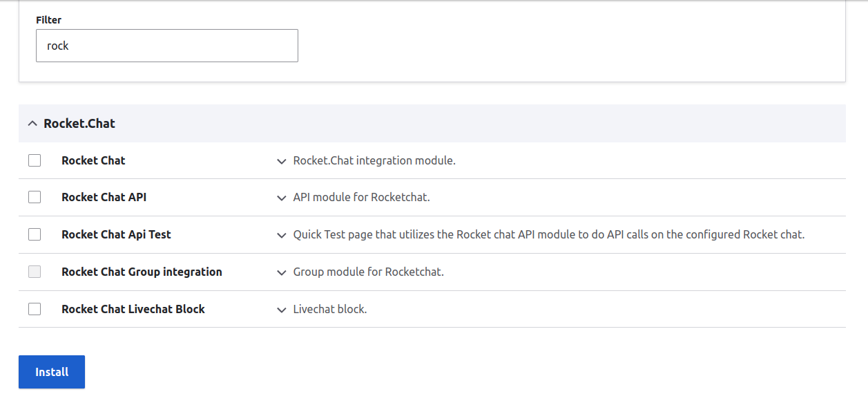Click the Rocket Chat Group integration checkbox
868x403 pixels.
(x=35, y=271)
